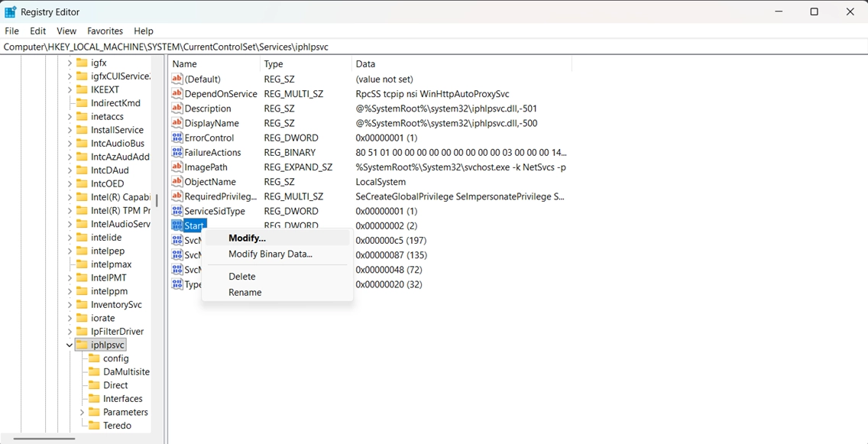The height and width of the screenshot is (444, 868).
Task: Open the File menu
Action: [11, 31]
